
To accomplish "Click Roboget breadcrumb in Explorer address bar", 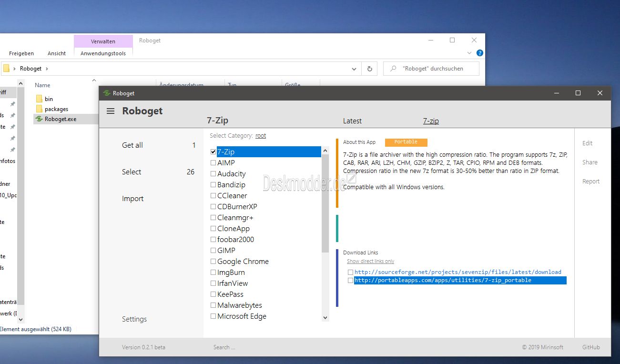I will (30, 69).
